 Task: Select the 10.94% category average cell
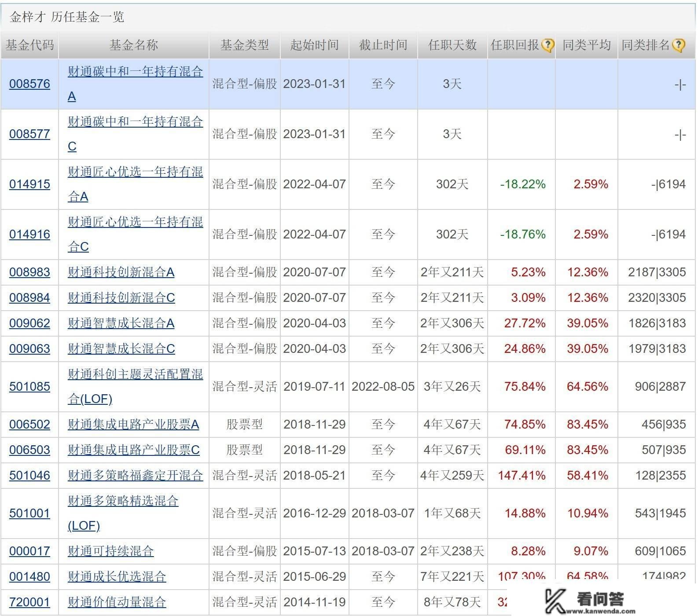tap(588, 513)
